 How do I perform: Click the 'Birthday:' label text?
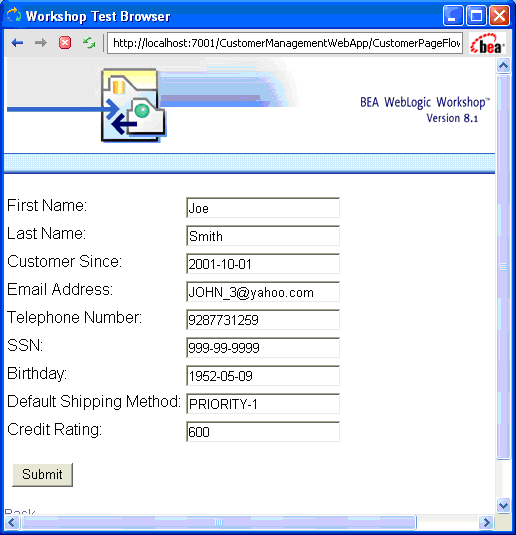click(x=37, y=373)
